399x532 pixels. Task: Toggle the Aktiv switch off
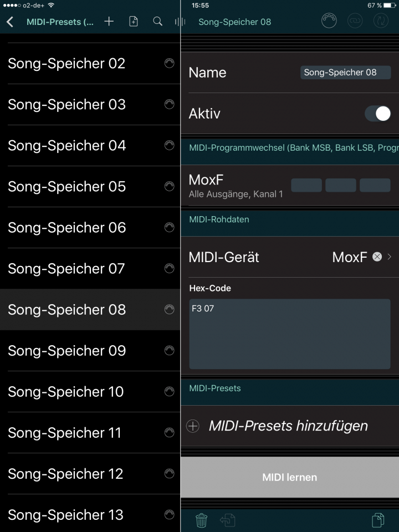[x=377, y=114]
